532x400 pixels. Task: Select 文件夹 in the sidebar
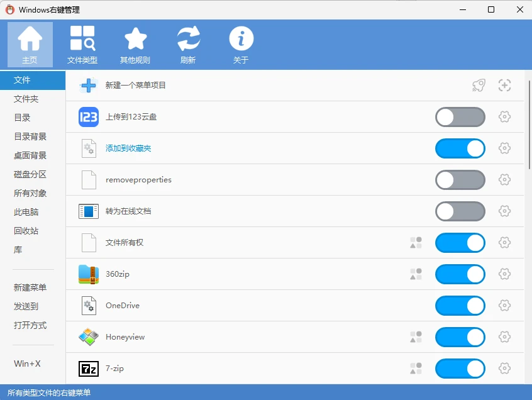click(x=26, y=99)
